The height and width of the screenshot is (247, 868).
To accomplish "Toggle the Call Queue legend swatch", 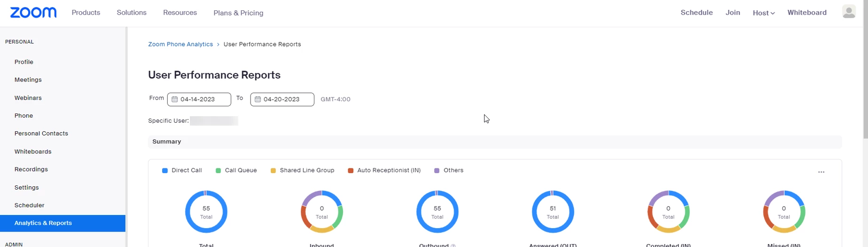I will pos(218,171).
